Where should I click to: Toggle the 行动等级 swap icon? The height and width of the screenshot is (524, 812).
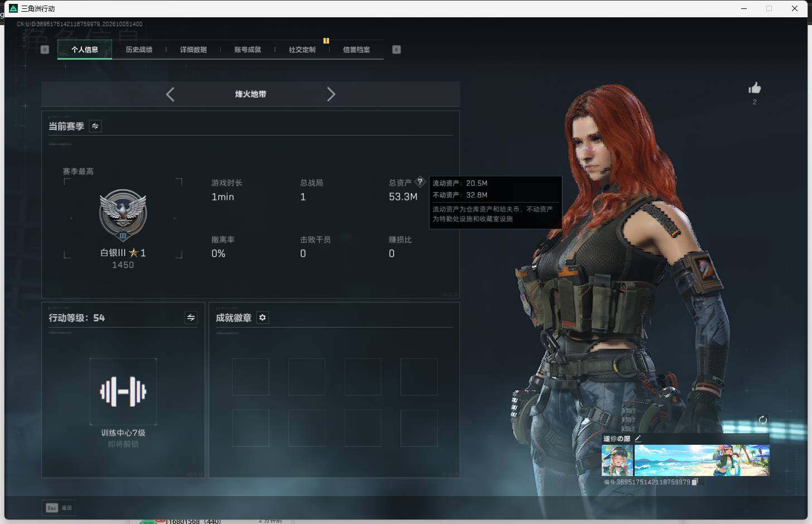(x=191, y=318)
